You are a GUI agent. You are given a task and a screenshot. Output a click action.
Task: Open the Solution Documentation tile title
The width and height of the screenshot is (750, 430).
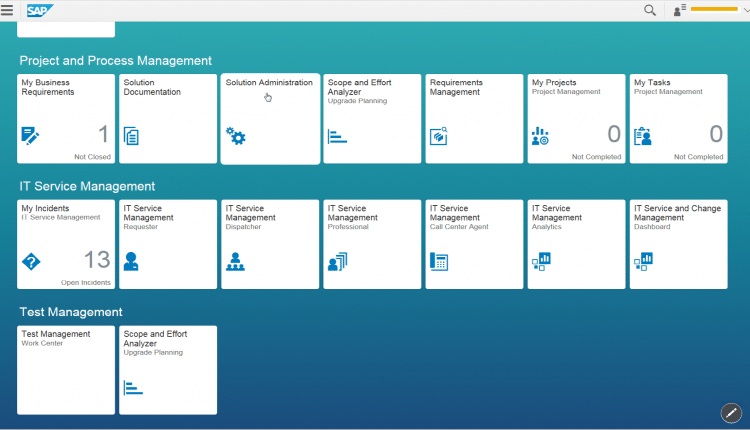click(x=152, y=87)
